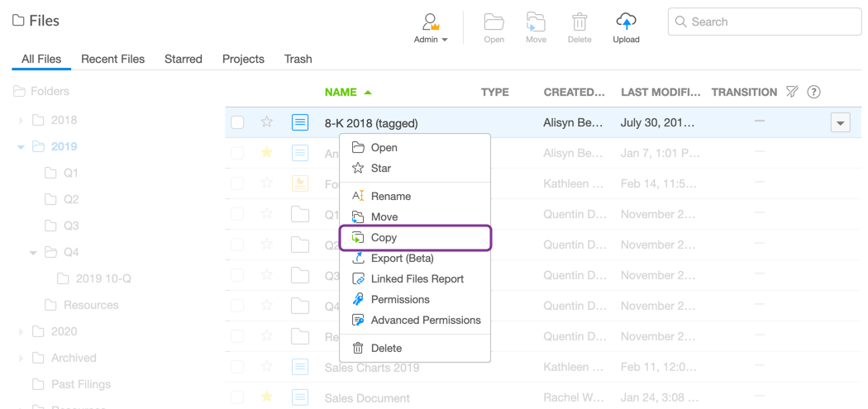Viewport: 868px width, 409px height.
Task: Click the Upload cloud icon
Action: click(626, 21)
